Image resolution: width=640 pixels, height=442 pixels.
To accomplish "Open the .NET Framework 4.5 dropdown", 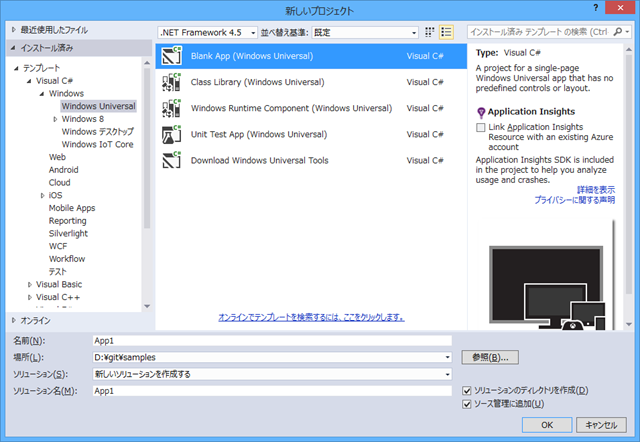I will pyautogui.click(x=207, y=32).
